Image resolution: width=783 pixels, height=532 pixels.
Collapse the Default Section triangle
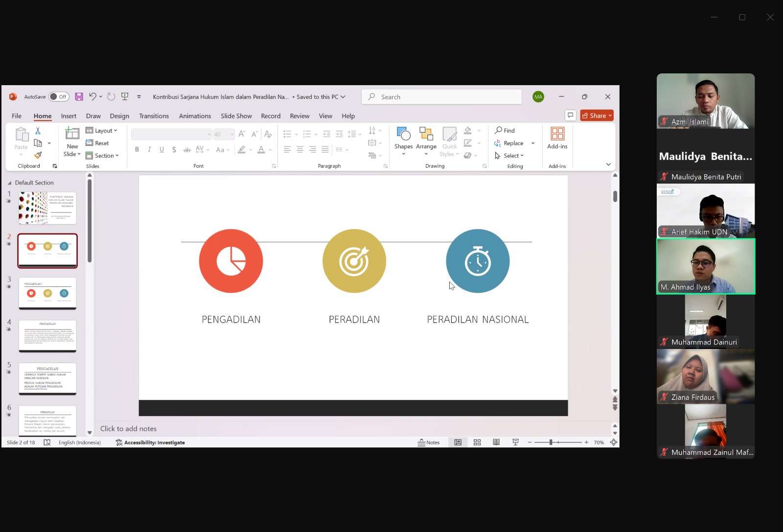[9, 183]
